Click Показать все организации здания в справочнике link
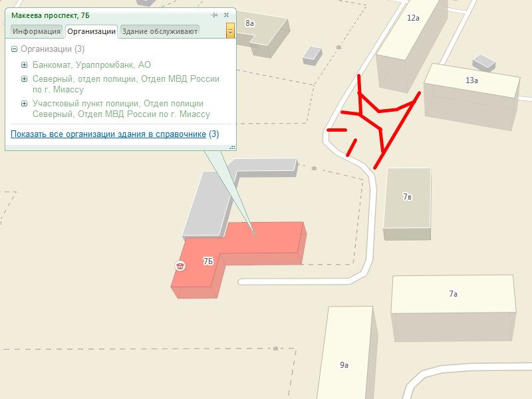Image resolution: width=532 pixels, height=399 pixels. pyautogui.click(x=108, y=134)
